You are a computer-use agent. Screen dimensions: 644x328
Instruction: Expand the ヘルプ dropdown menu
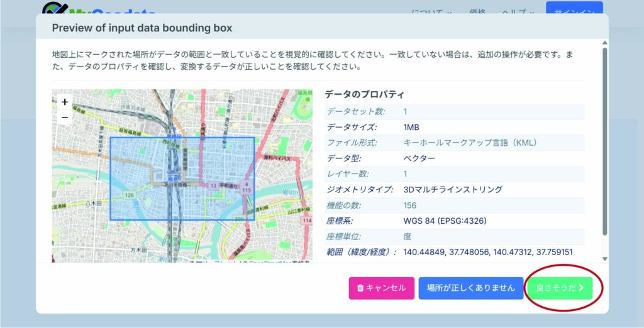(x=518, y=13)
